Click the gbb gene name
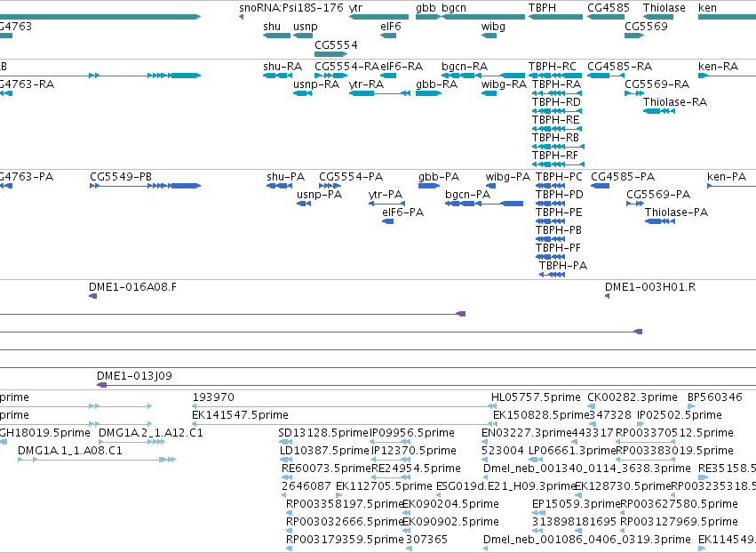This screenshot has width=756, height=553. click(x=426, y=8)
